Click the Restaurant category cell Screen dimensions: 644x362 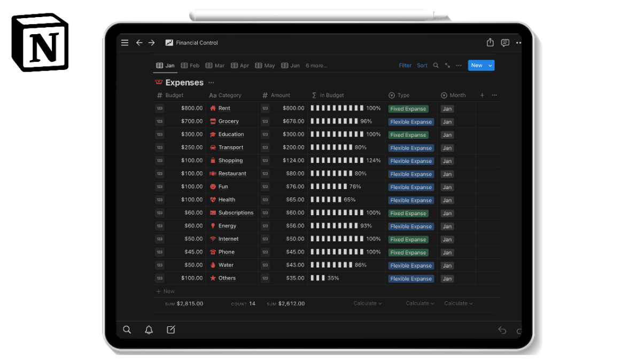[x=232, y=174]
